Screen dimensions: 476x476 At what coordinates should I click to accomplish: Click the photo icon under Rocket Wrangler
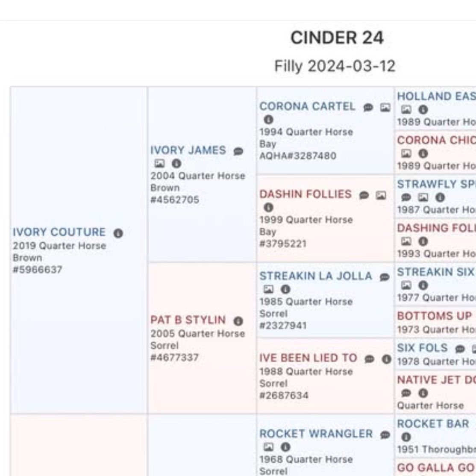(268, 447)
